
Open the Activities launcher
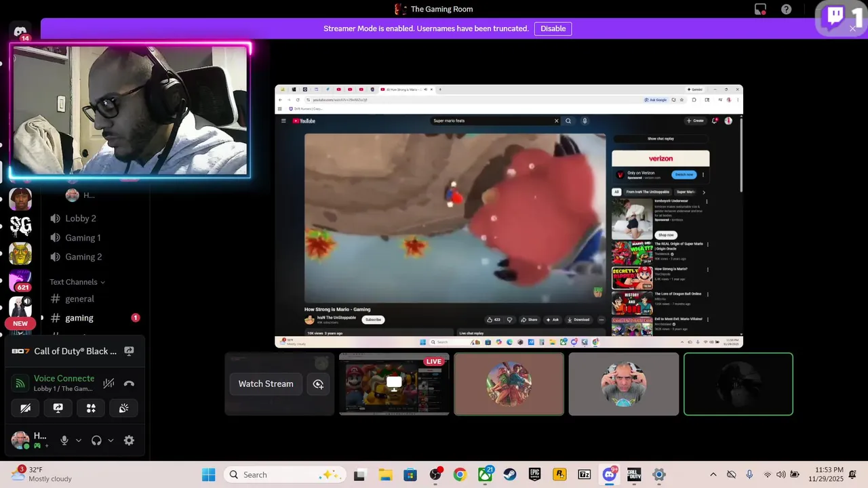click(x=91, y=408)
